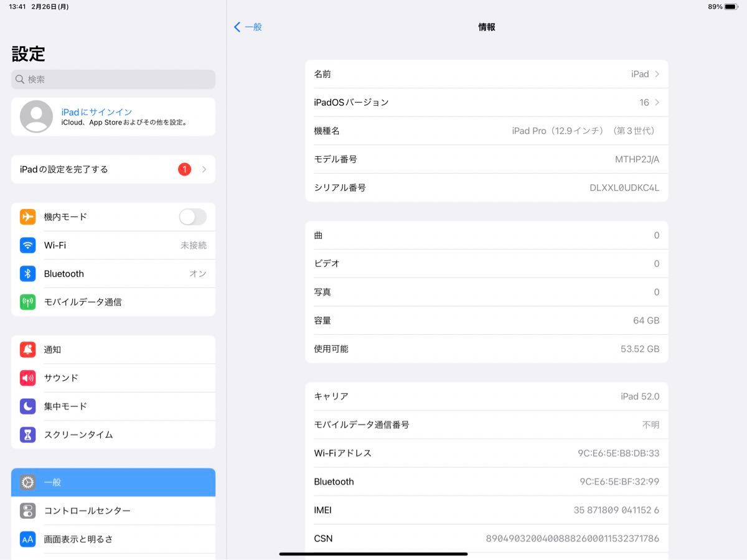The width and height of the screenshot is (747, 560).
Task: Tap the 設定 sidebar heading
Action: [29, 54]
